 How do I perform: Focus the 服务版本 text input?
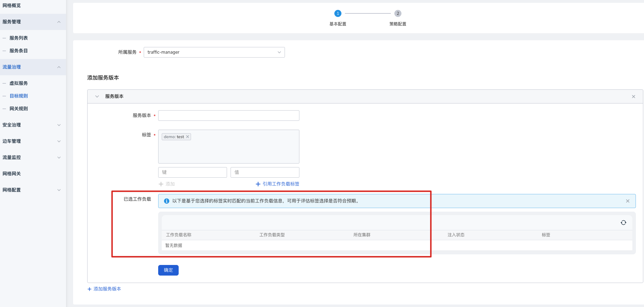(x=228, y=116)
